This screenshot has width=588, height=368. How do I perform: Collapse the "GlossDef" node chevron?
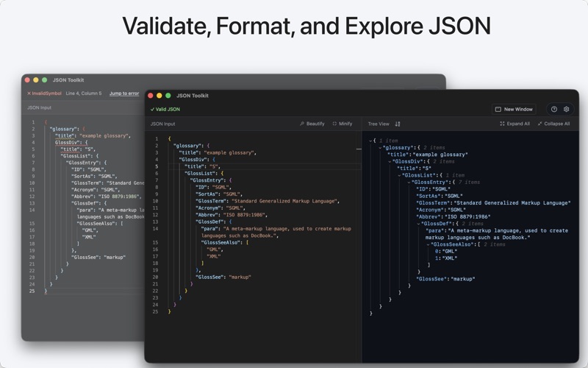[x=418, y=224]
